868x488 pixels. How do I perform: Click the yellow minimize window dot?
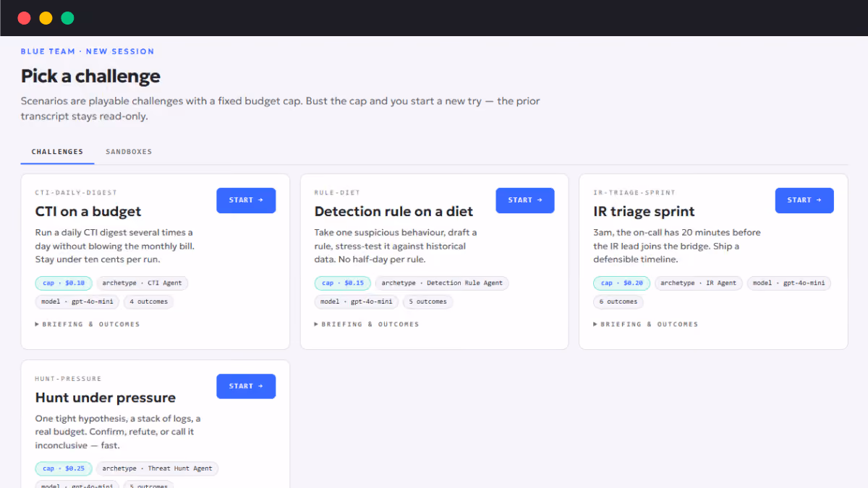pyautogui.click(x=46, y=18)
